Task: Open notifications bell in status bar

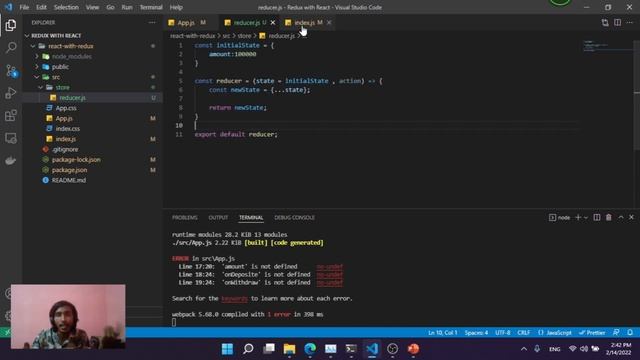Action: (630, 333)
